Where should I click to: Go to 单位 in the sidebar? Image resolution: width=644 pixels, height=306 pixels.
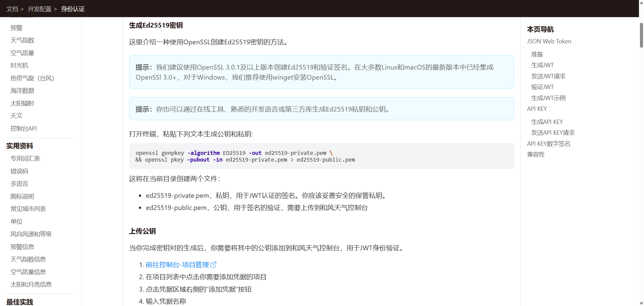click(x=16, y=222)
